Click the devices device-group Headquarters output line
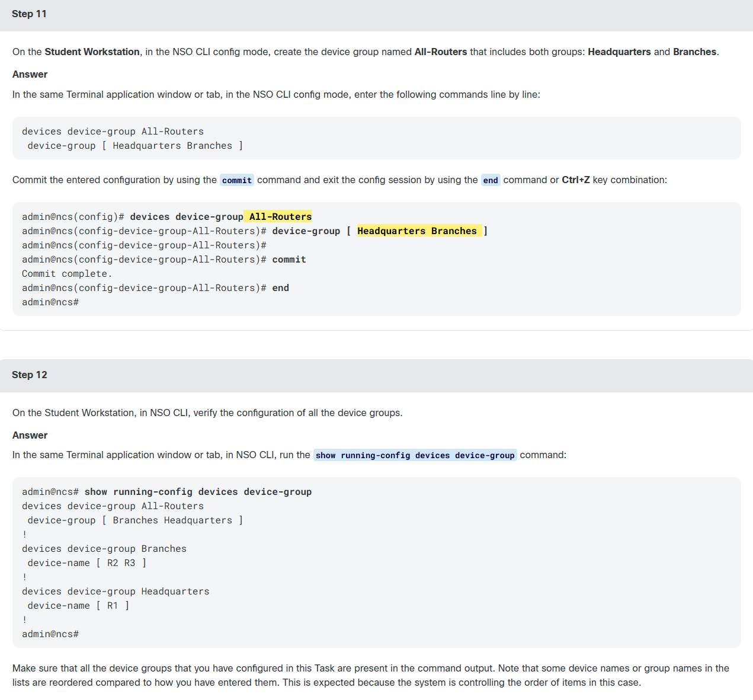This screenshot has height=700, width=753. point(116,592)
